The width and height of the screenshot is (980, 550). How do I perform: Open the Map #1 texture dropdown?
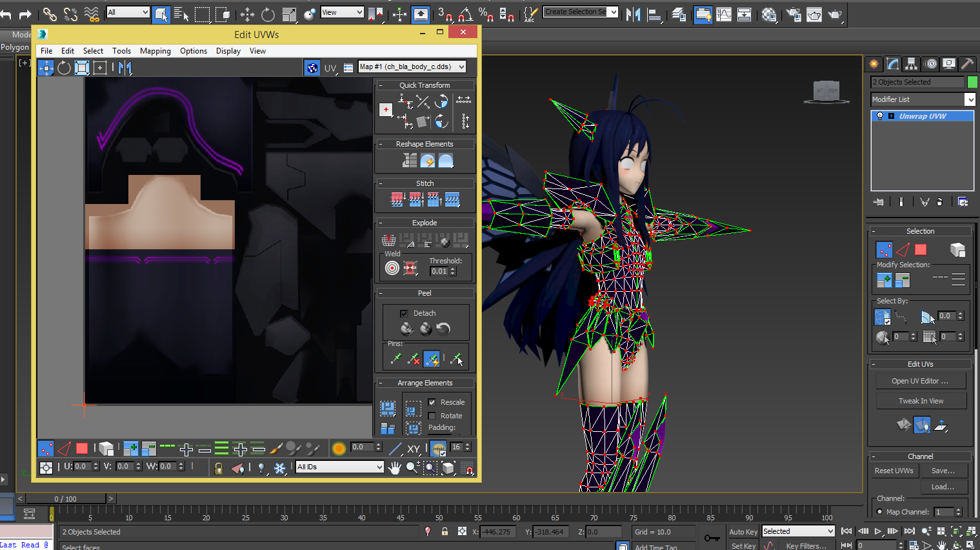(412, 67)
